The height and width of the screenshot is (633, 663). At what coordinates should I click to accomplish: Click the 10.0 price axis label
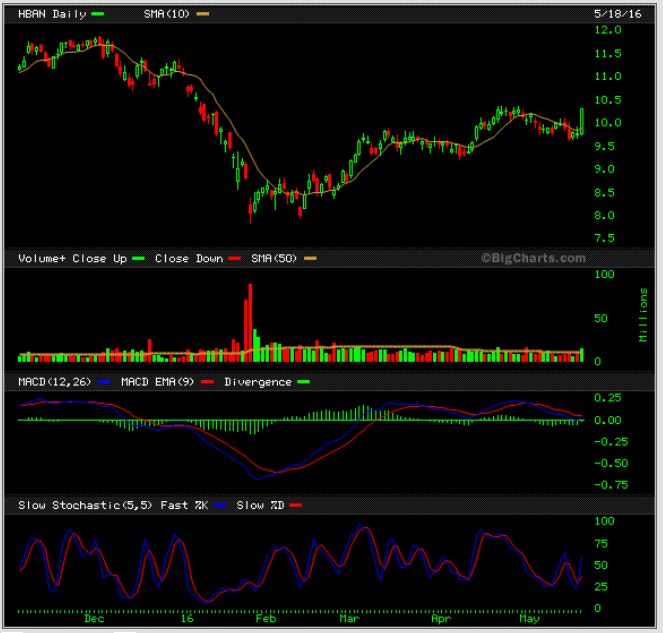608,122
